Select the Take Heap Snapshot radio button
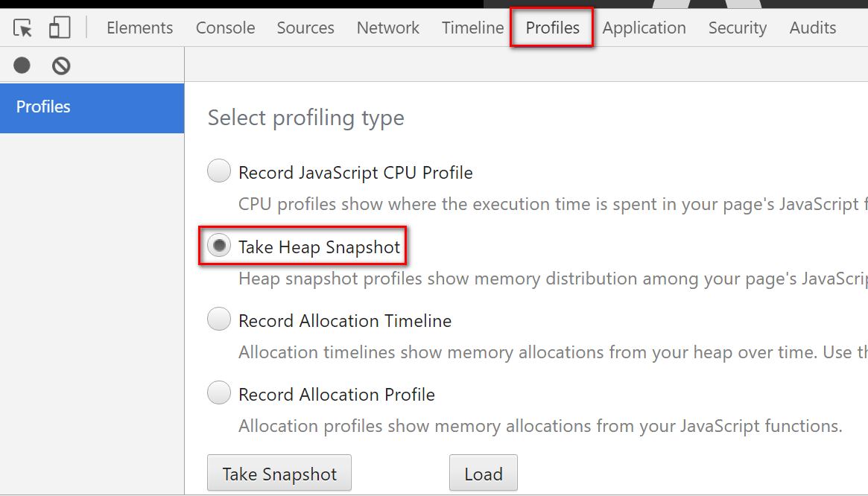 coord(219,247)
